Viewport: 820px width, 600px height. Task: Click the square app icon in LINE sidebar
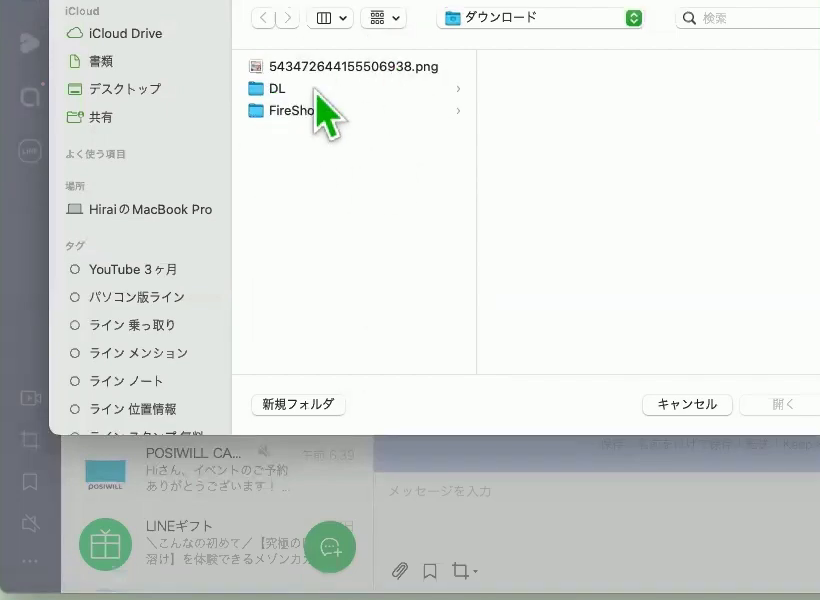pyautogui.click(x=30, y=97)
